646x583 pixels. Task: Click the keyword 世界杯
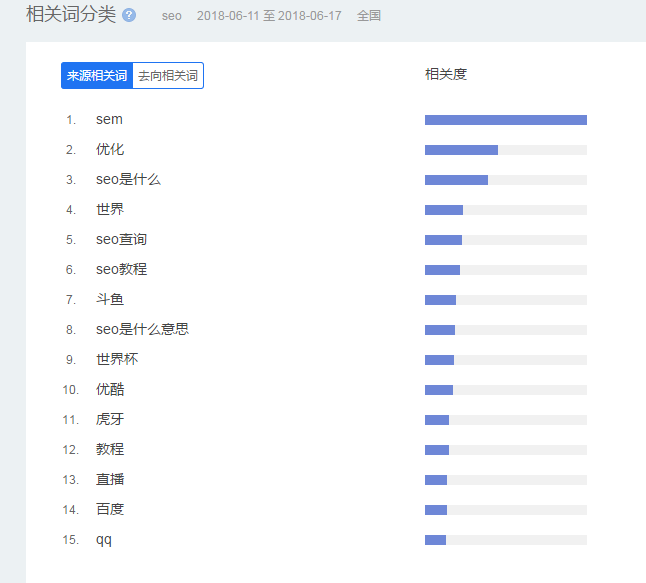pyautogui.click(x=117, y=360)
